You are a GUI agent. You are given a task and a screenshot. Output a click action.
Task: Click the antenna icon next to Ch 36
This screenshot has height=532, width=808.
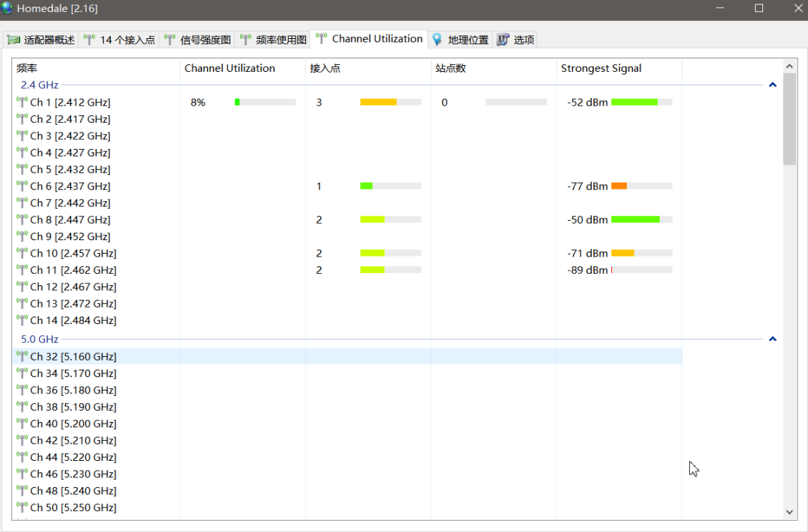click(x=20, y=390)
